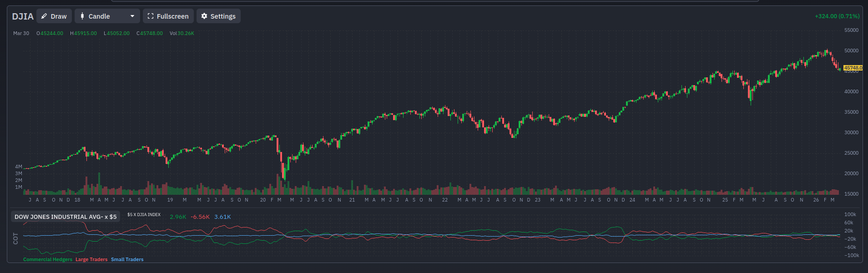
Task: Click the vertical COT panel label
Action: 15,238
